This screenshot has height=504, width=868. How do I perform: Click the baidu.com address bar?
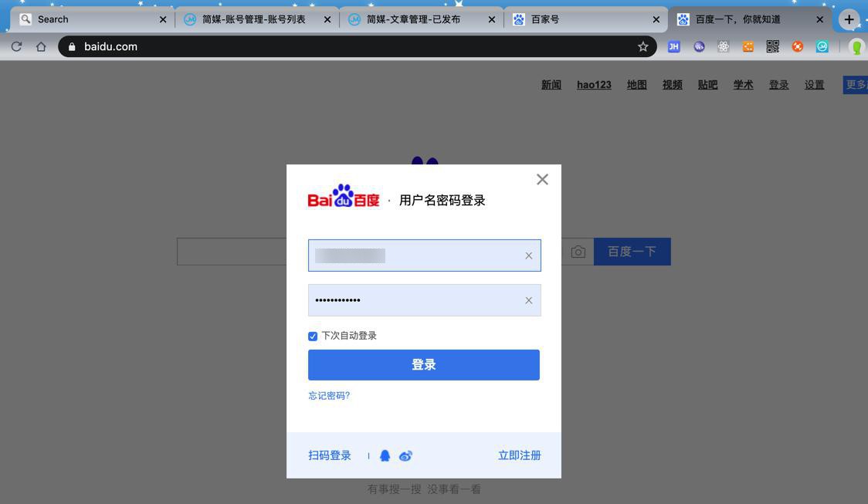click(x=357, y=46)
